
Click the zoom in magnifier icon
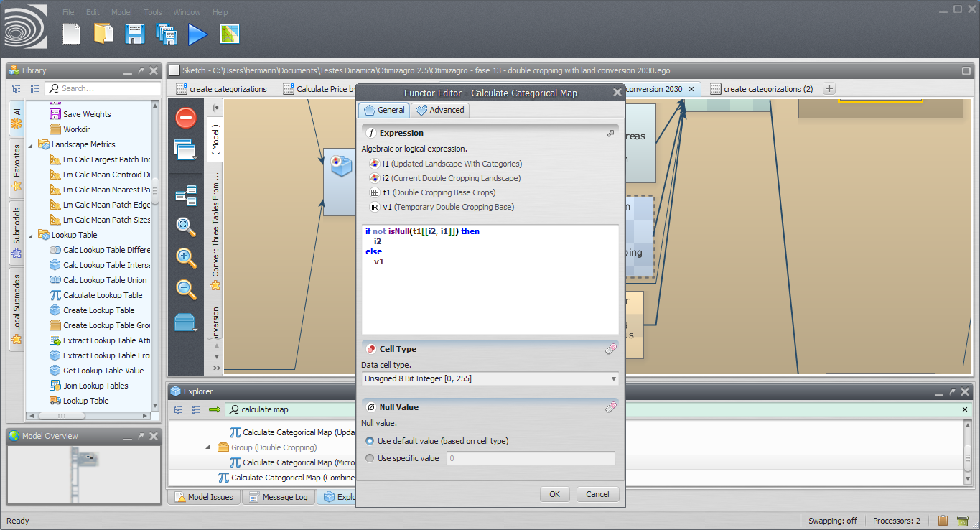[186, 258]
